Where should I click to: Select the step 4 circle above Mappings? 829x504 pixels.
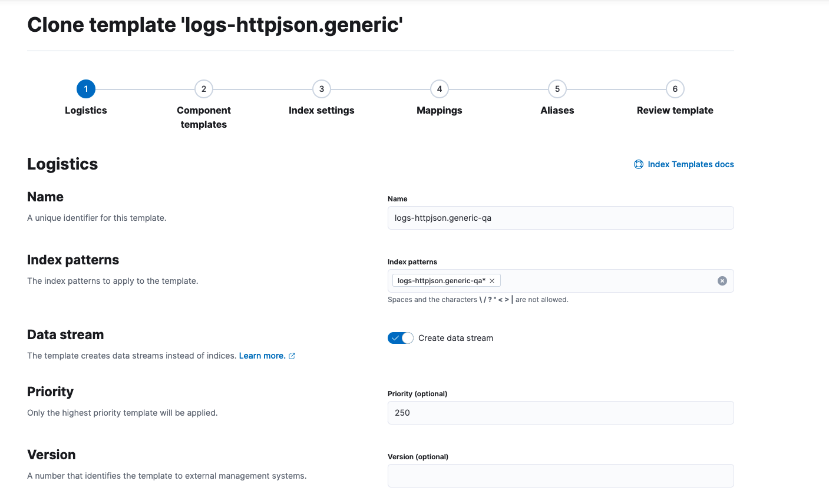tap(439, 89)
